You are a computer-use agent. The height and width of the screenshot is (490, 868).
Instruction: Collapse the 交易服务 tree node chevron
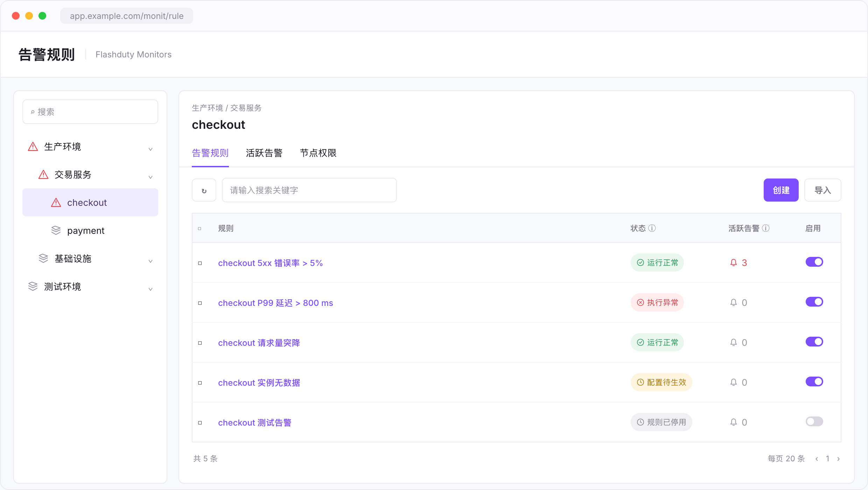pyautogui.click(x=150, y=177)
